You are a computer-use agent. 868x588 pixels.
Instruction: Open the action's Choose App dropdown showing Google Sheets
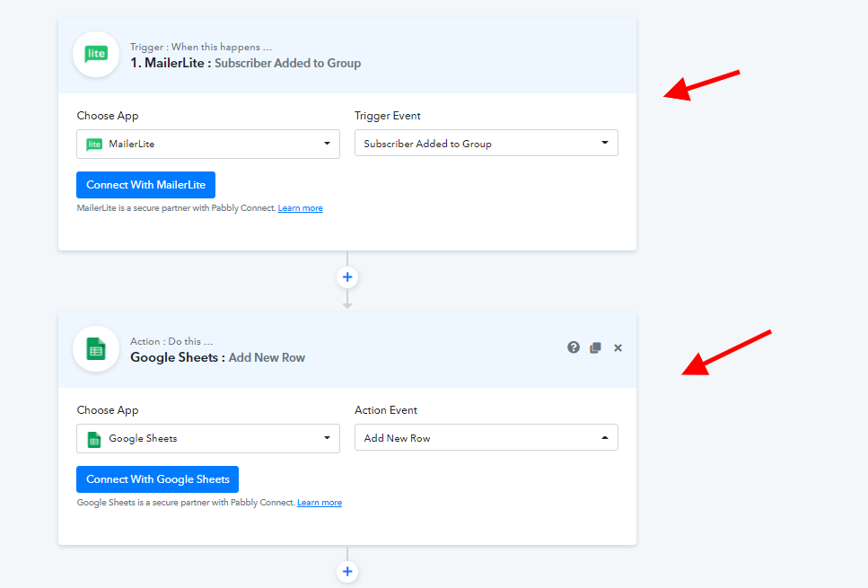point(208,438)
